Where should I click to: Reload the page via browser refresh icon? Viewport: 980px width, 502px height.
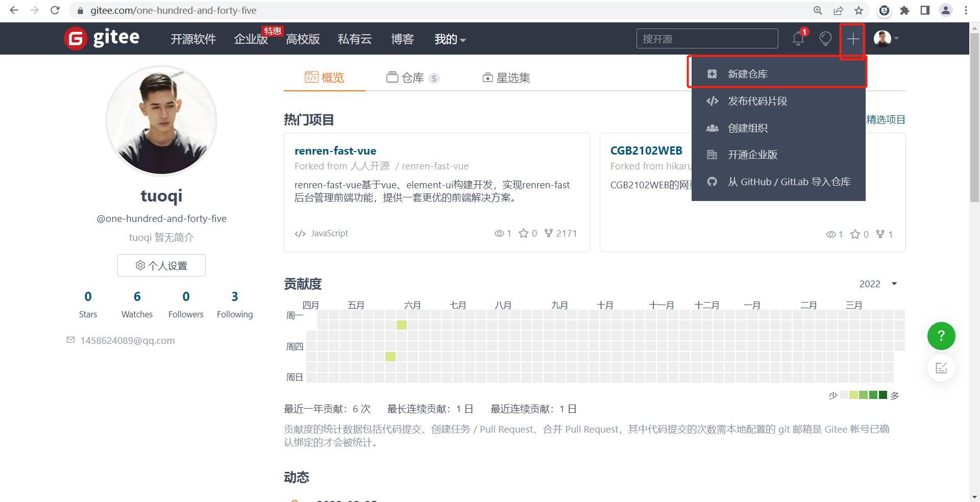[55, 10]
